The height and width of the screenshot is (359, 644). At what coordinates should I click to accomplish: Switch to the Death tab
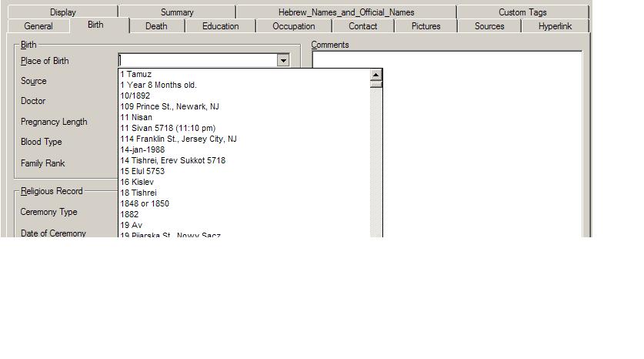pos(156,25)
